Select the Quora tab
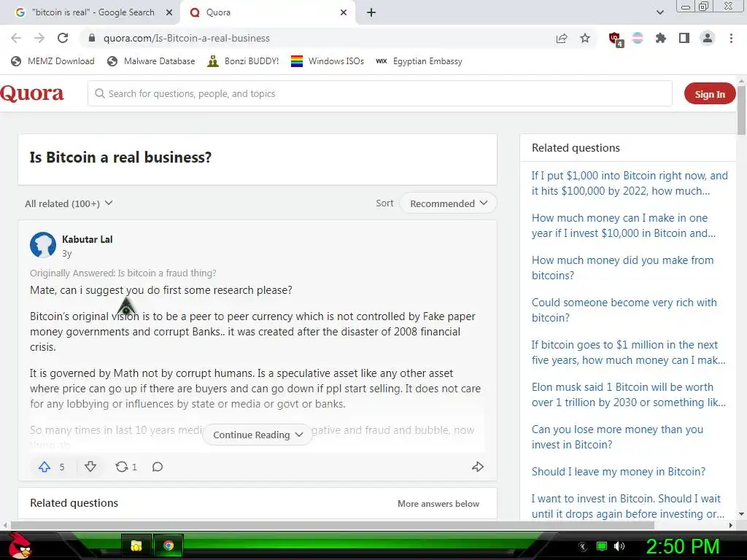747x560 pixels. (267, 12)
